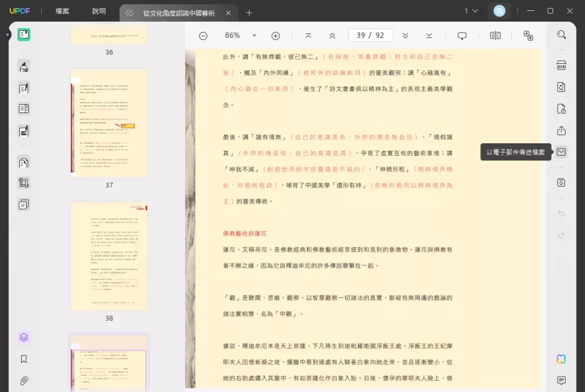
Task: Open the comments list panel
Action: (562, 381)
